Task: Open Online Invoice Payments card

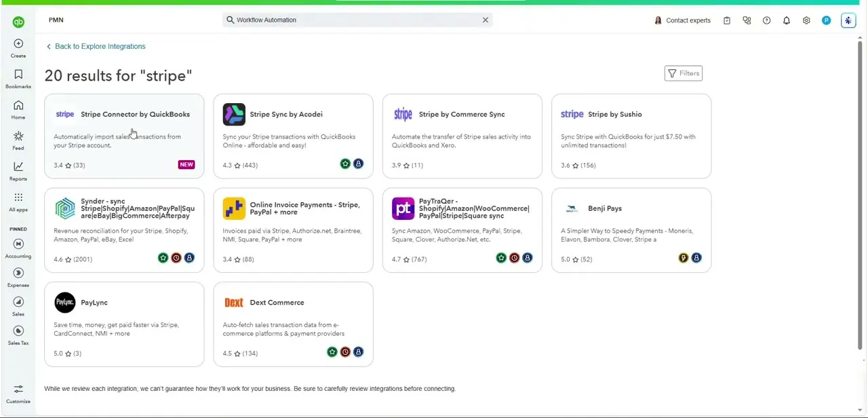Action: point(293,231)
